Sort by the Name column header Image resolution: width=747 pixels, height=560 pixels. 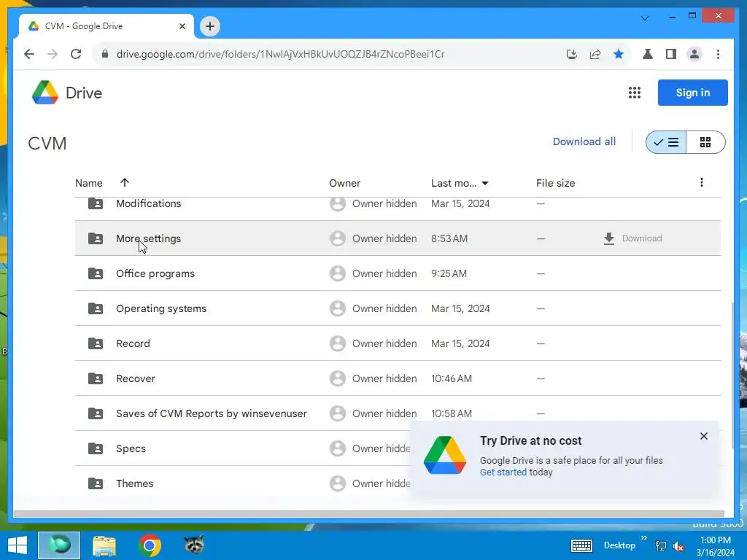tap(89, 183)
